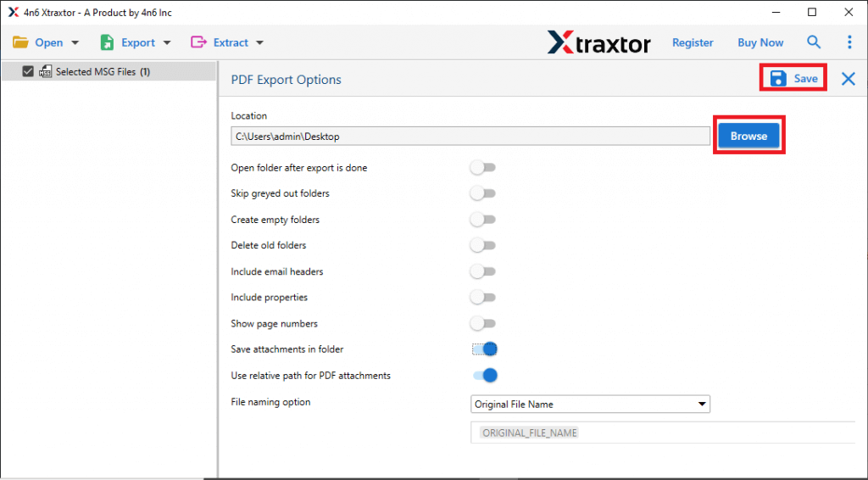
Task: Select the Selected MSG Files (1) row
Action: coord(108,71)
